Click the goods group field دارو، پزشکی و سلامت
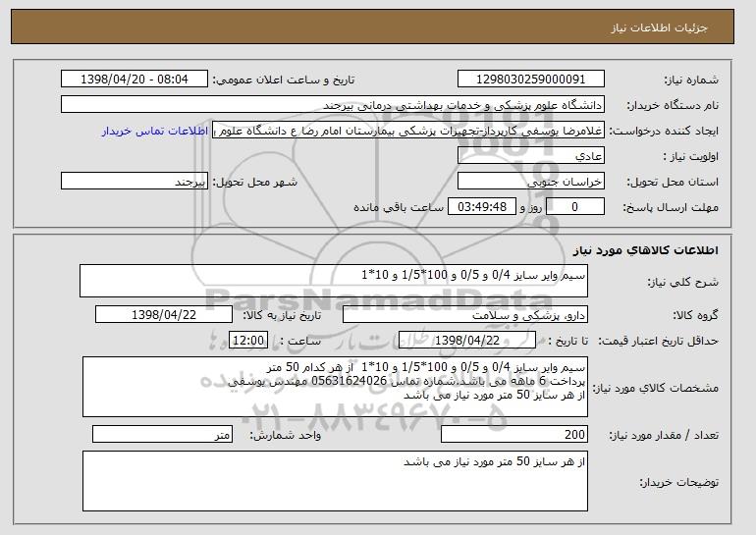 [465, 315]
